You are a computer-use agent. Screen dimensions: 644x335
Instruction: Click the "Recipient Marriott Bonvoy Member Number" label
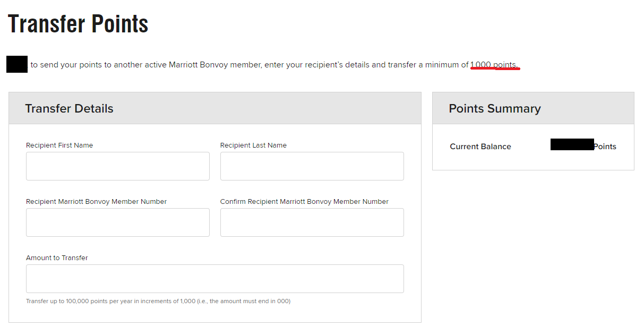tap(96, 202)
